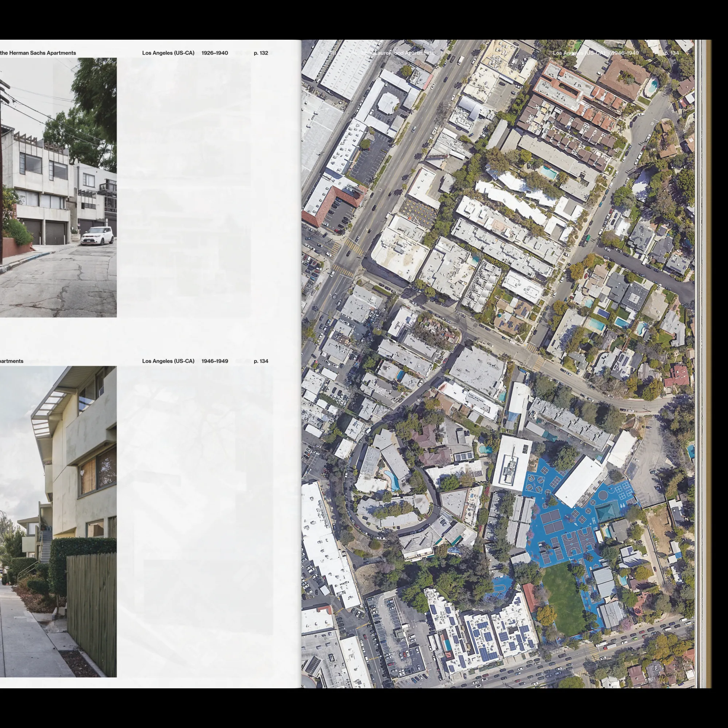Open the Laurelwood Apartments facade photo
Viewport: 728px width, 728px height.
click(58, 522)
